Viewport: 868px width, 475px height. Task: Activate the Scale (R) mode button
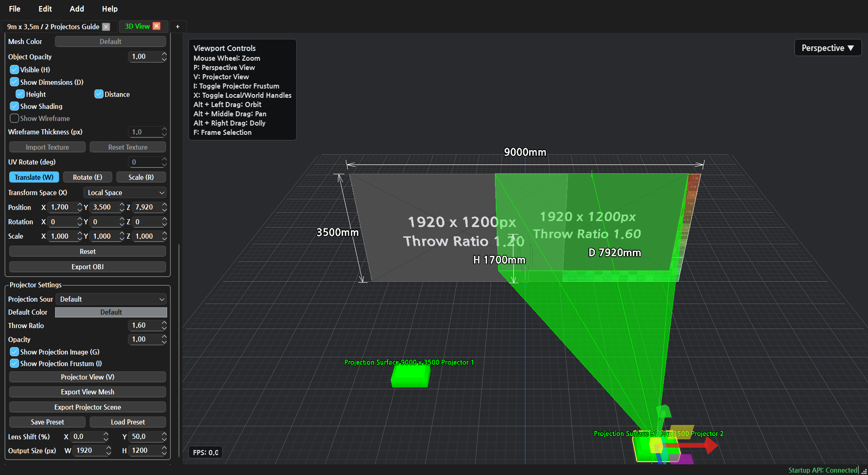141,177
